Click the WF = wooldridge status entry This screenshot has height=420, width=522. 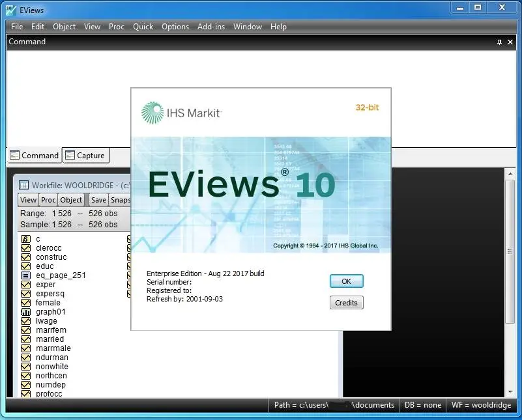[481, 405]
